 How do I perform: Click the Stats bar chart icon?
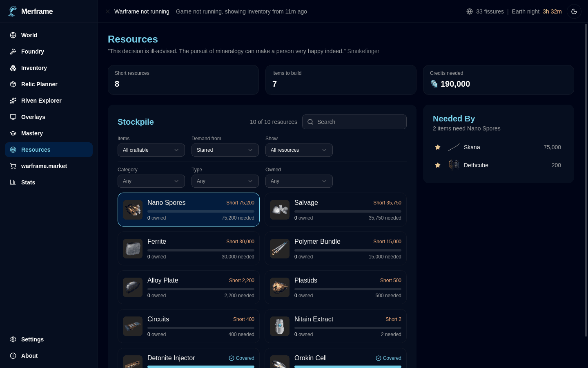[x=13, y=182]
